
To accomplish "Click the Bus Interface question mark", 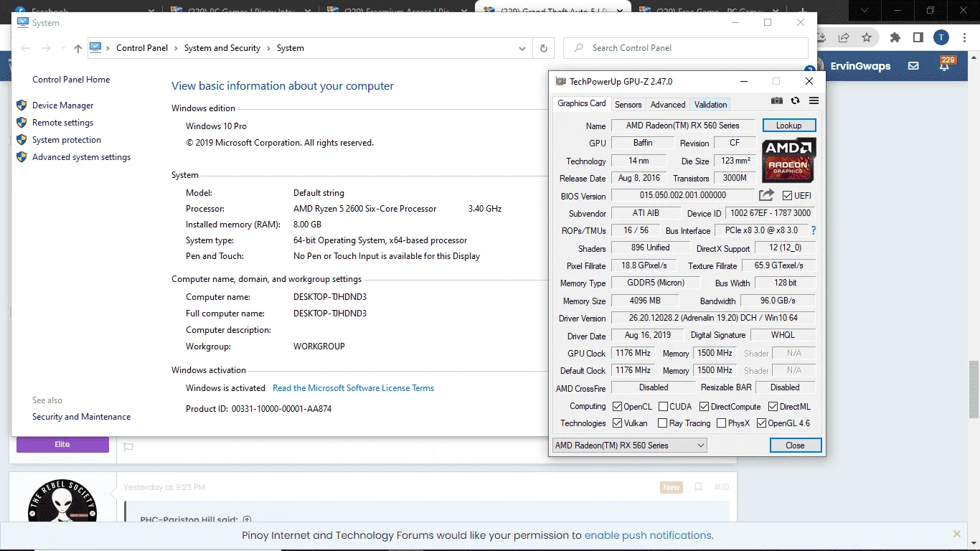I will tap(814, 231).
